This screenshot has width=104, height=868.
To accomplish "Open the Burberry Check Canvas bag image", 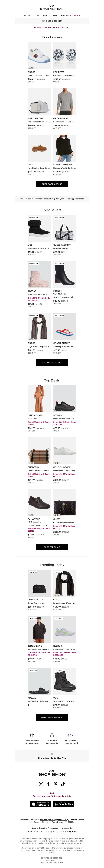I will 39,451.
